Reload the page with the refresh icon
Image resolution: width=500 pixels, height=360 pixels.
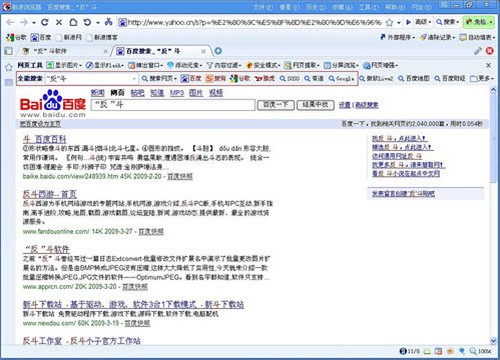pyautogui.click(x=45, y=22)
